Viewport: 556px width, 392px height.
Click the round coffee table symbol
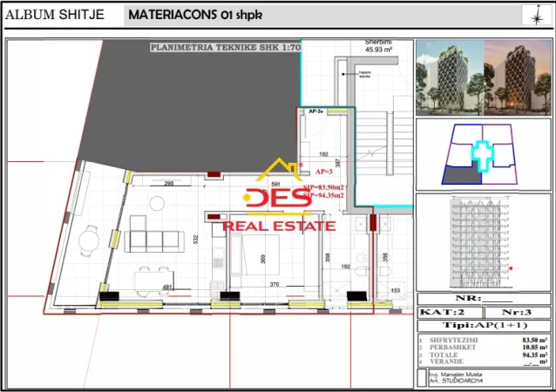click(x=157, y=204)
